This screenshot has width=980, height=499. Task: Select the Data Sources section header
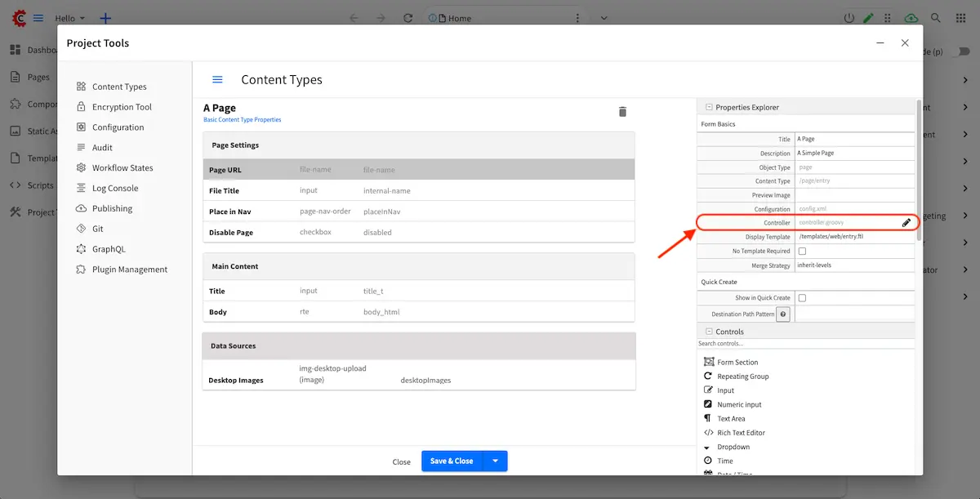coord(418,345)
